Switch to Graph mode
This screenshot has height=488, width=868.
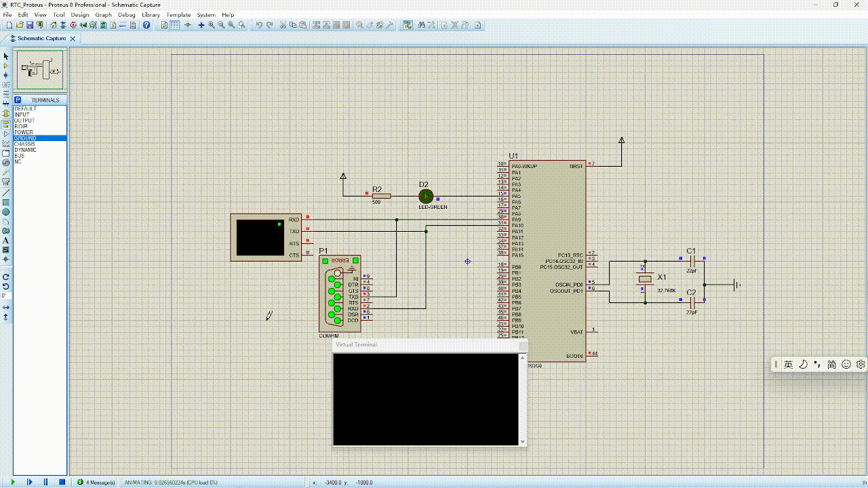click(6, 143)
